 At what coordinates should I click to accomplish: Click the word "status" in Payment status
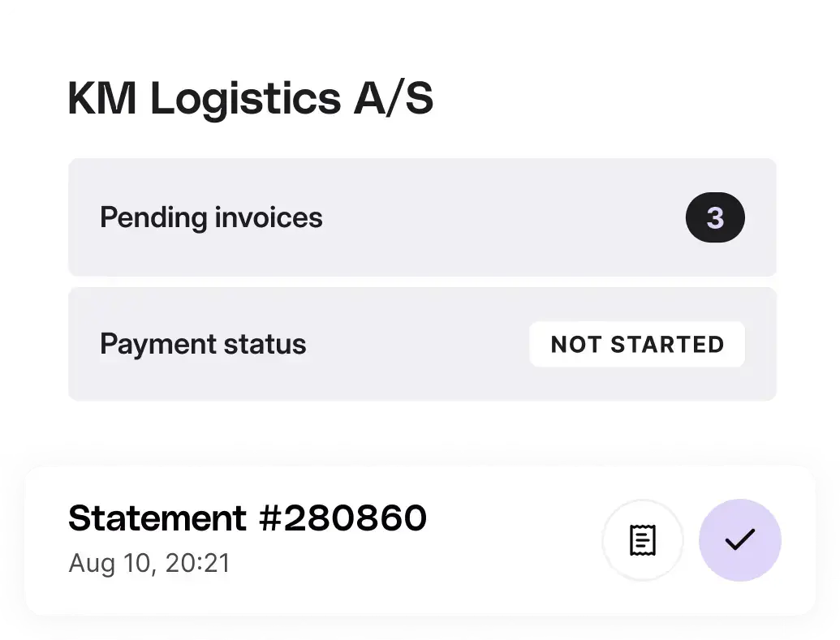pos(265,344)
